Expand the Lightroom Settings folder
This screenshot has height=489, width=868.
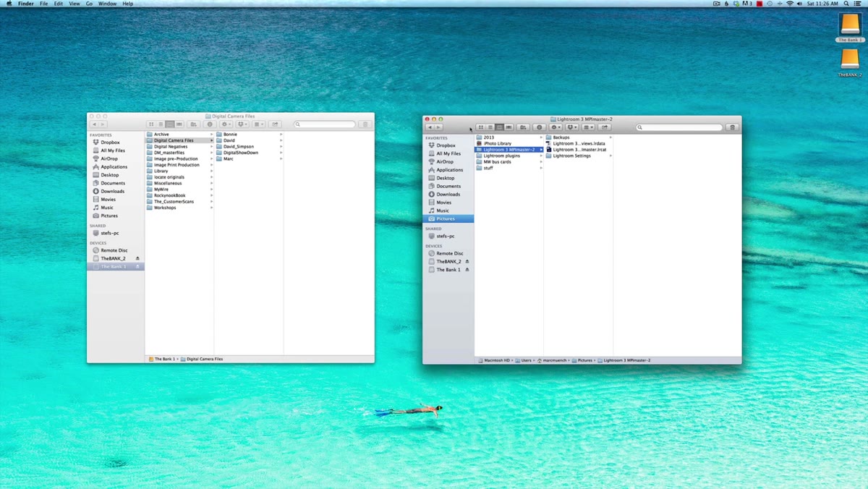pos(610,156)
